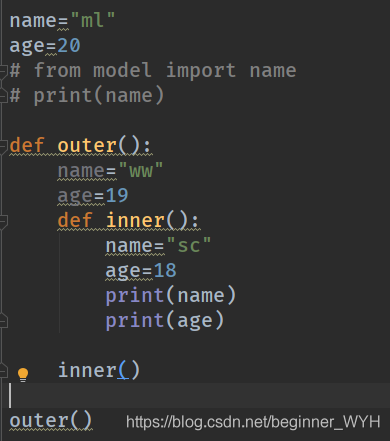Click the line name="sc"
Viewport: 390px width, 441px height.
158,246
